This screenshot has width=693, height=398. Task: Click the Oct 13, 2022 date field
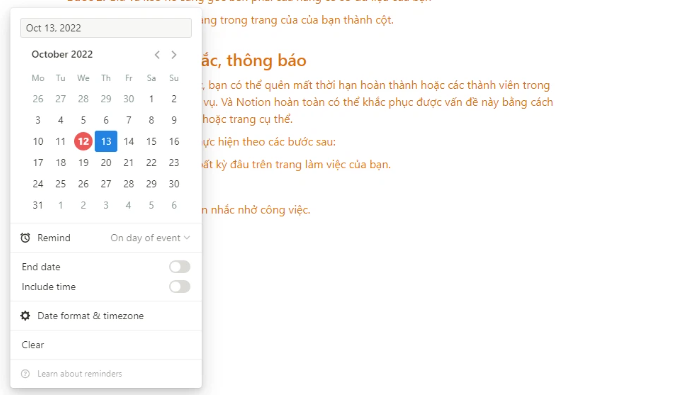(106, 28)
